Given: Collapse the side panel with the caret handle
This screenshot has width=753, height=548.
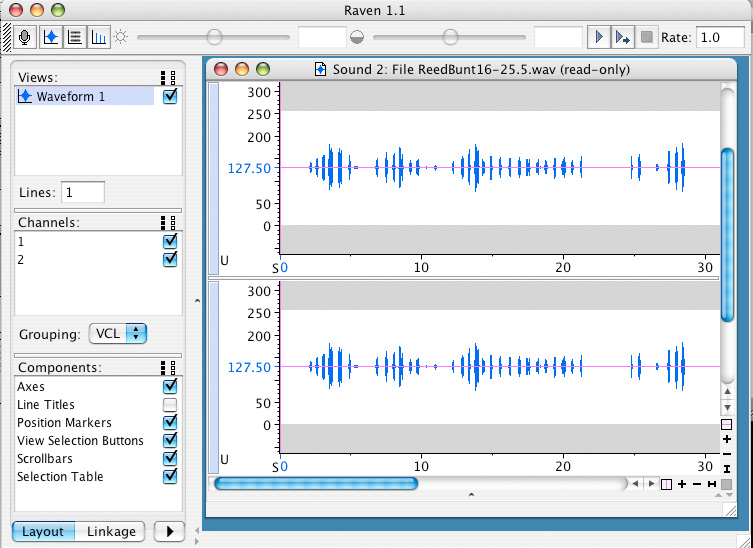Looking at the screenshot, I should (x=197, y=301).
